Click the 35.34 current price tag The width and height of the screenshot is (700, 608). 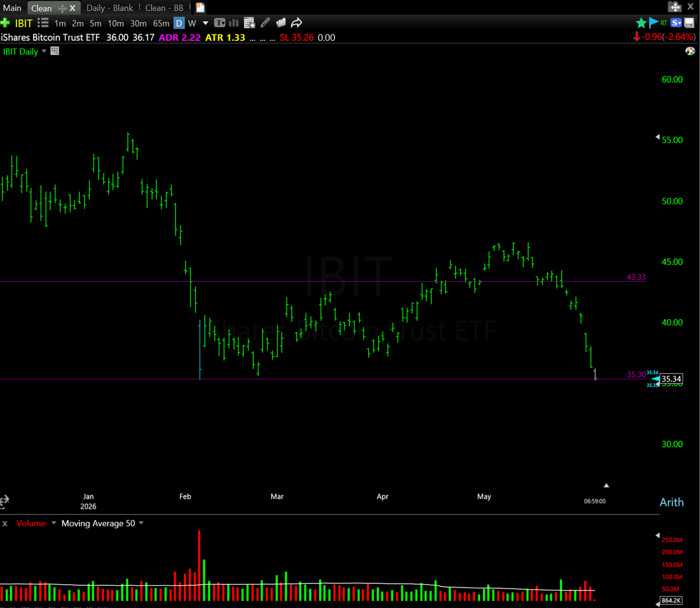(x=671, y=379)
